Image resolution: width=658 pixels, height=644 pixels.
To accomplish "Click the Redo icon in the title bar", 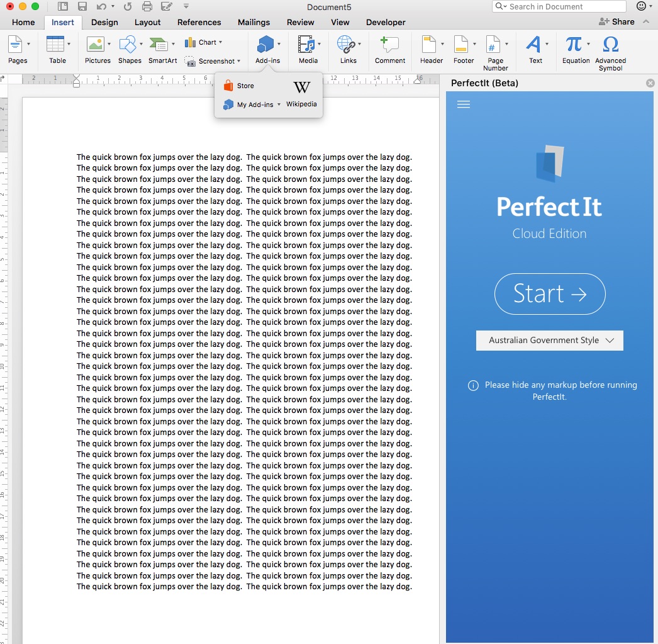I will (128, 7).
